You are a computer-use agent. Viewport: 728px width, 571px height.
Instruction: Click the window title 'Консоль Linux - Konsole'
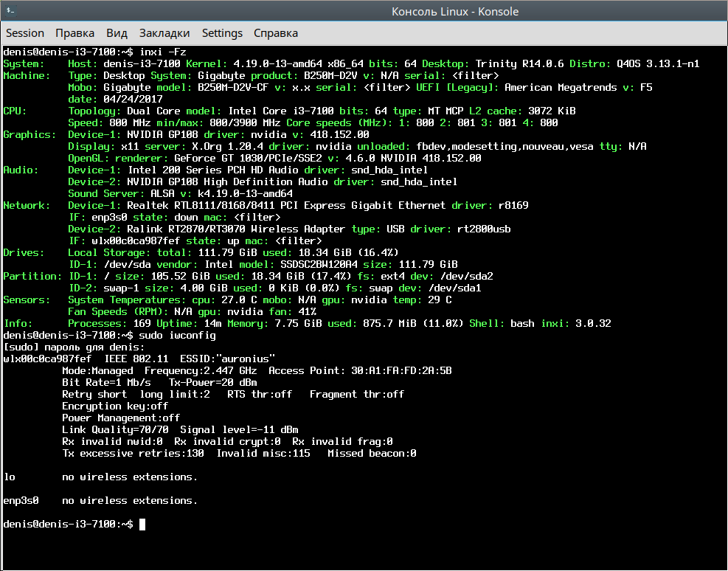pos(455,12)
